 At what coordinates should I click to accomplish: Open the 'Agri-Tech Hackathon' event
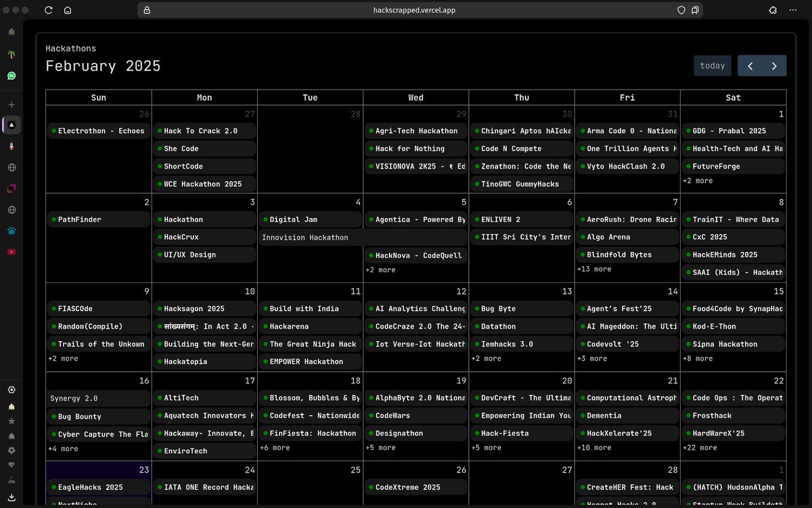coord(415,131)
